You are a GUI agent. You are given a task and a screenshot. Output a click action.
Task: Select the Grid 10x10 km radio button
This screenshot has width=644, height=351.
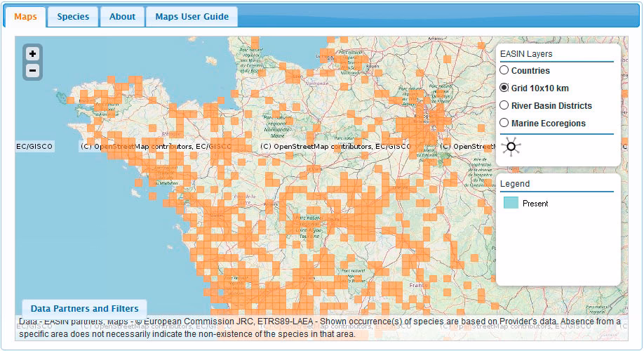(504, 88)
